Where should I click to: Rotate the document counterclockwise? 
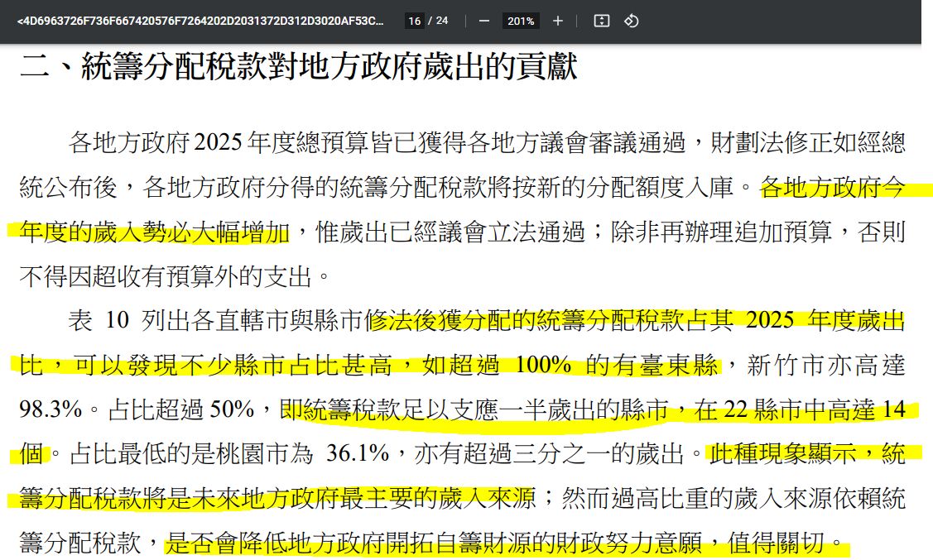click(x=631, y=21)
